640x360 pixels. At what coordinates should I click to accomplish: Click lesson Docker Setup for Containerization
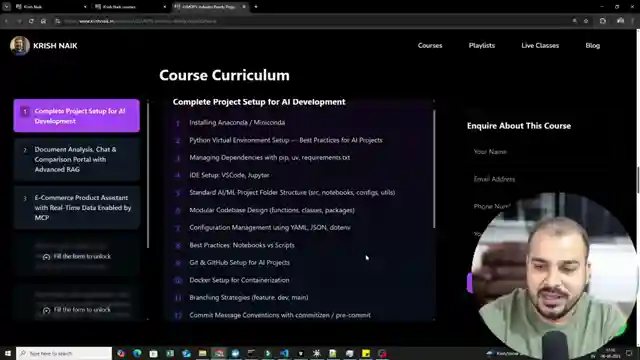click(239, 280)
